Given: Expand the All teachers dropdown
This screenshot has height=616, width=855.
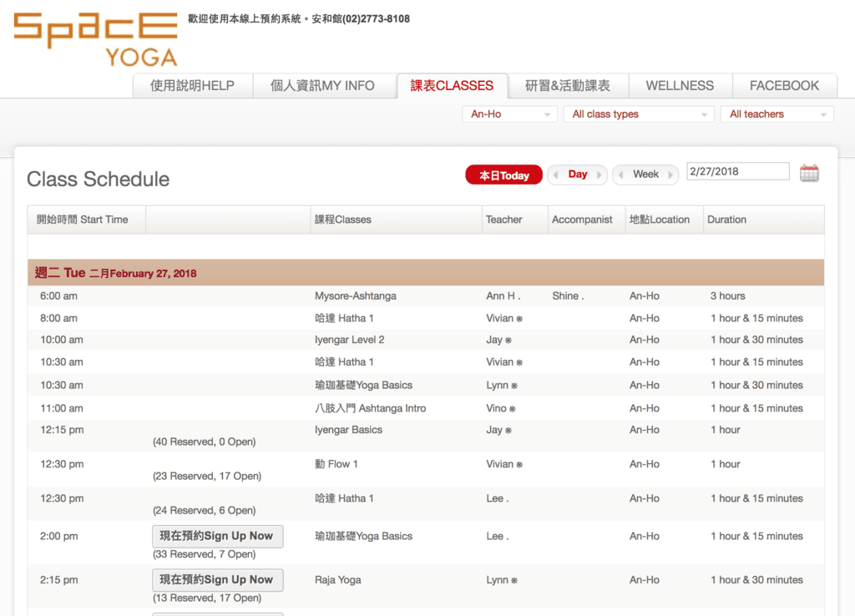Looking at the screenshot, I should point(777,114).
